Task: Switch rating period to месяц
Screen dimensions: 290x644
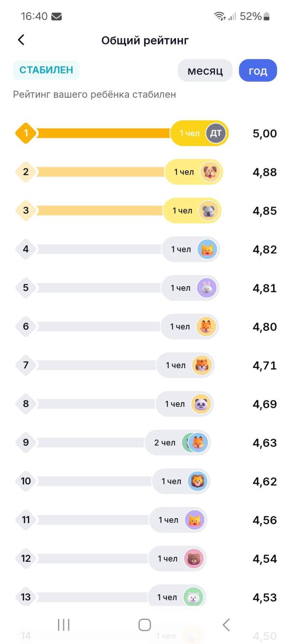Action: click(x=205, y=71)
